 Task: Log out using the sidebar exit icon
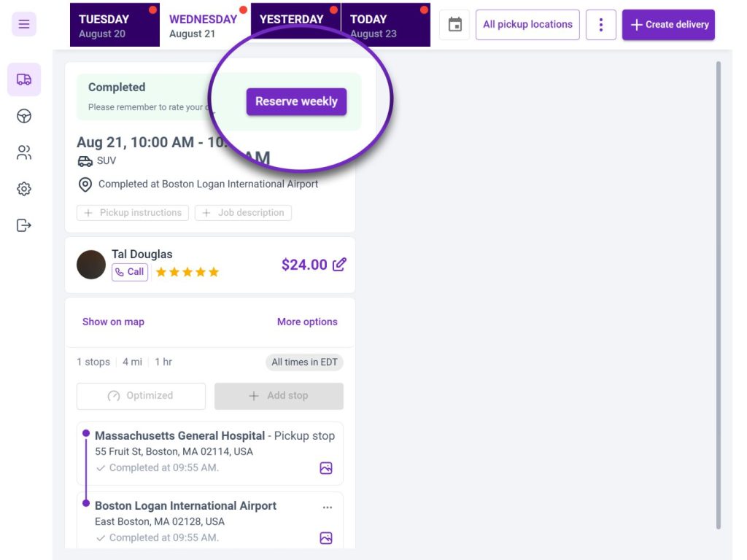[x=24, y=225]
